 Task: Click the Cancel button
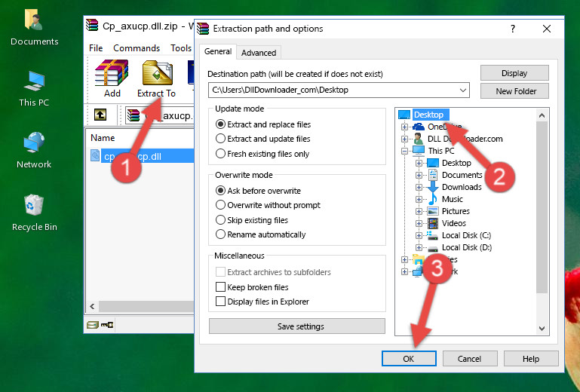pos(469,359)
